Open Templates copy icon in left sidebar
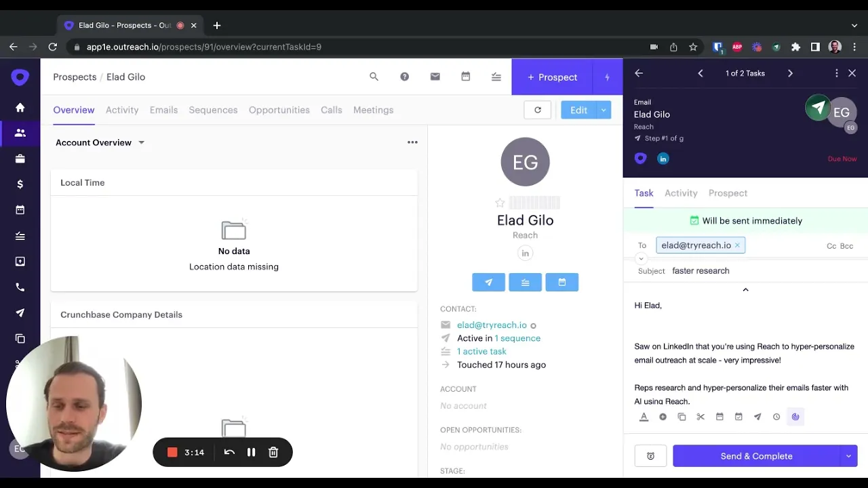The height and width of the screenshot is (488, 868). pos(20,339)
